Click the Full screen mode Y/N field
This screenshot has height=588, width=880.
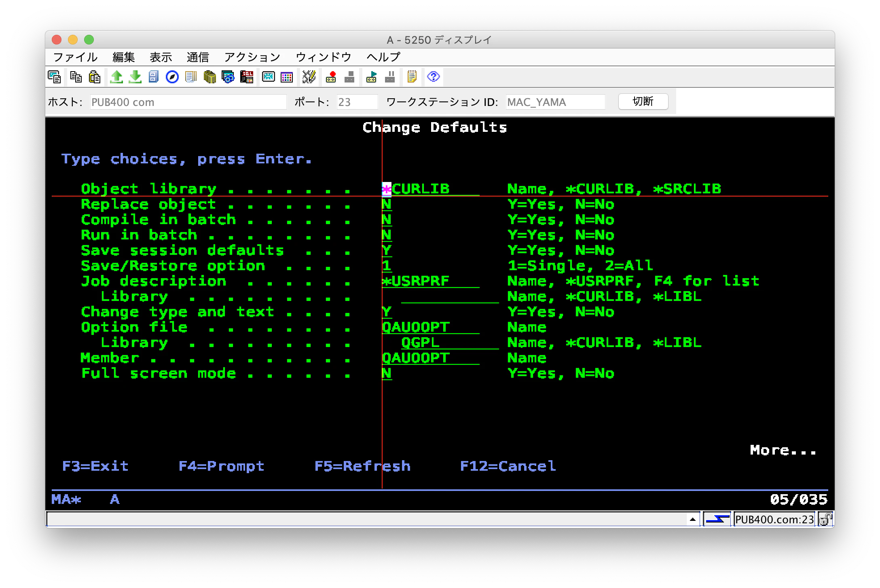point(387,374)
